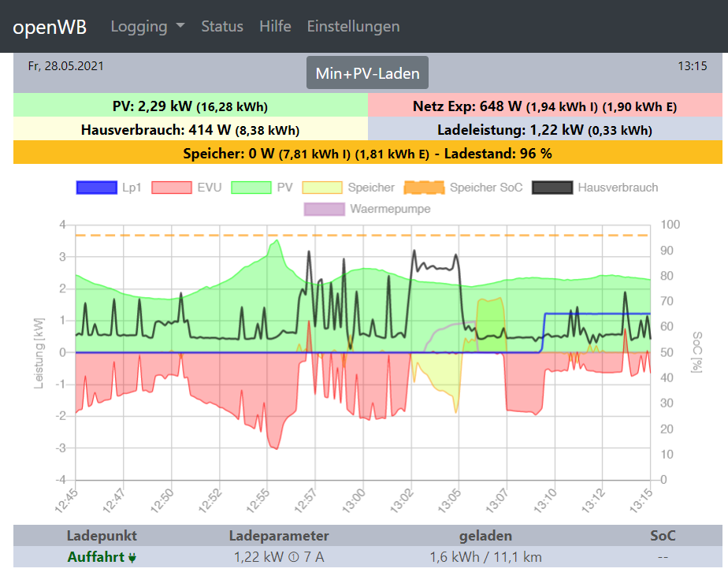Open the Status page
The image size is (728, 576).
click(x=222, y=26)
